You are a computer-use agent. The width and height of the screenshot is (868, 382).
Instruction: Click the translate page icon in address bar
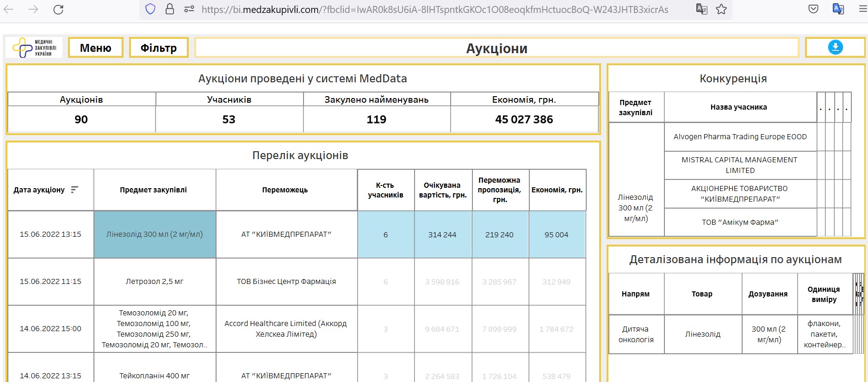click(x=701, y=9)
